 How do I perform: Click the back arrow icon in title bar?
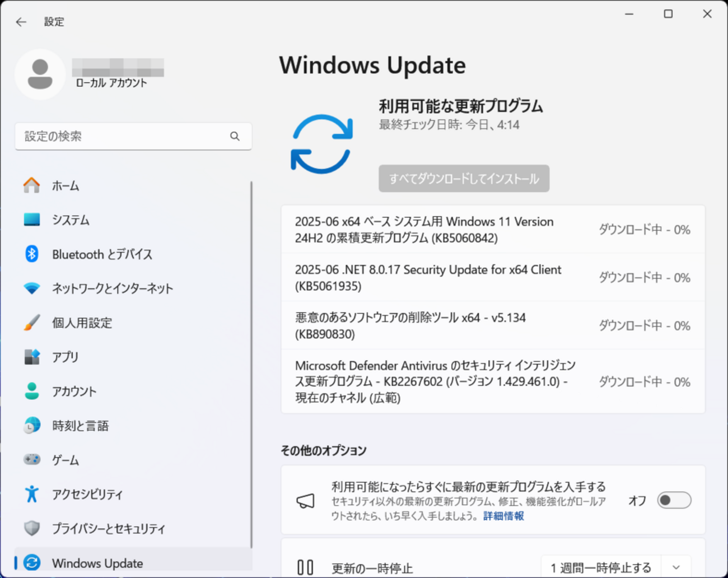click(x=21, y=22)
